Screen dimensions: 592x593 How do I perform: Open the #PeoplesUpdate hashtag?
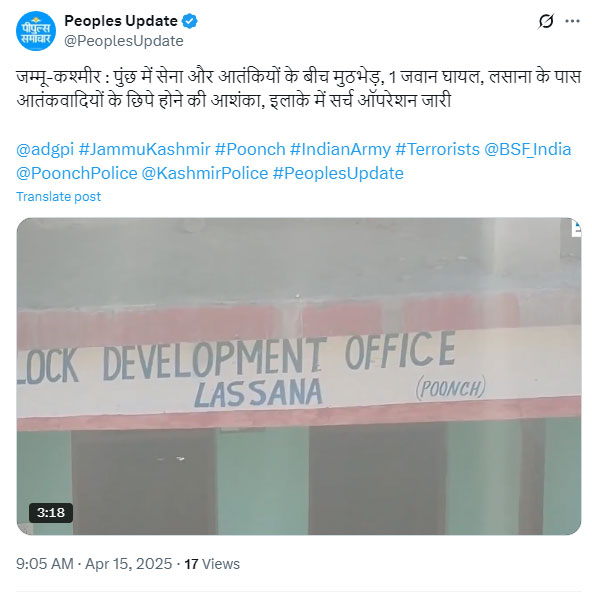(x=338, y=174)
